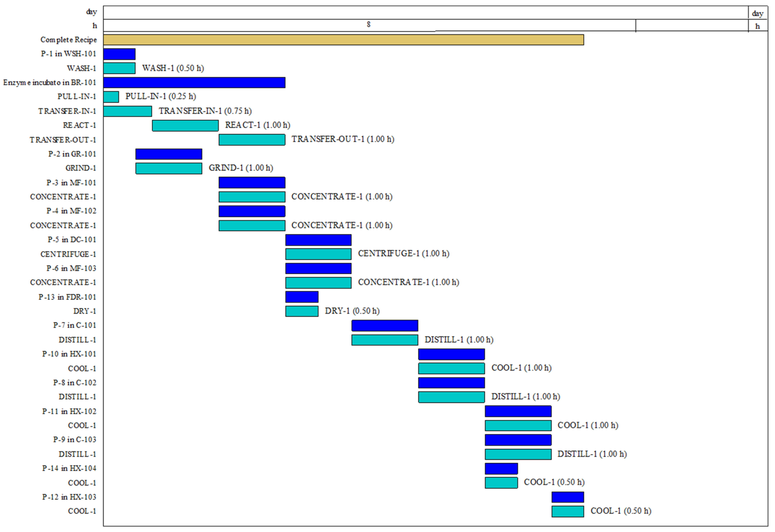The image size is (775, 532).
Task: Click the blue P-3 in MF-101 bar
Action: (x=252, y=183)
